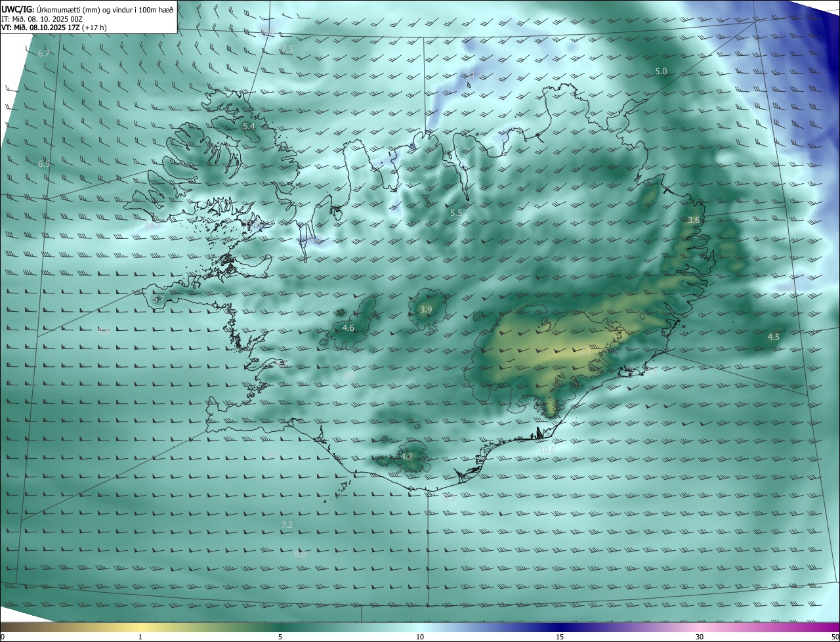This screenshot has width=840, height=642.
Task: Click the '6.5' value label on the map
Action: click(44, 163)
